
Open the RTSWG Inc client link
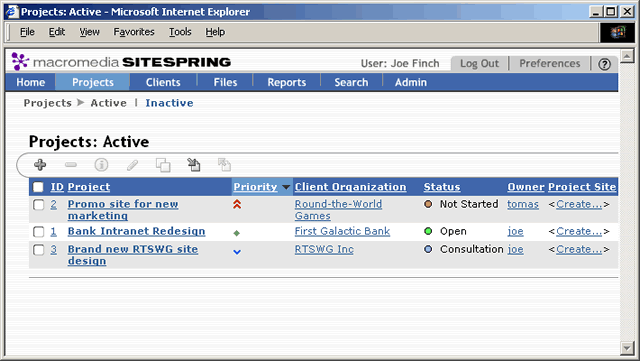(324, 250)
